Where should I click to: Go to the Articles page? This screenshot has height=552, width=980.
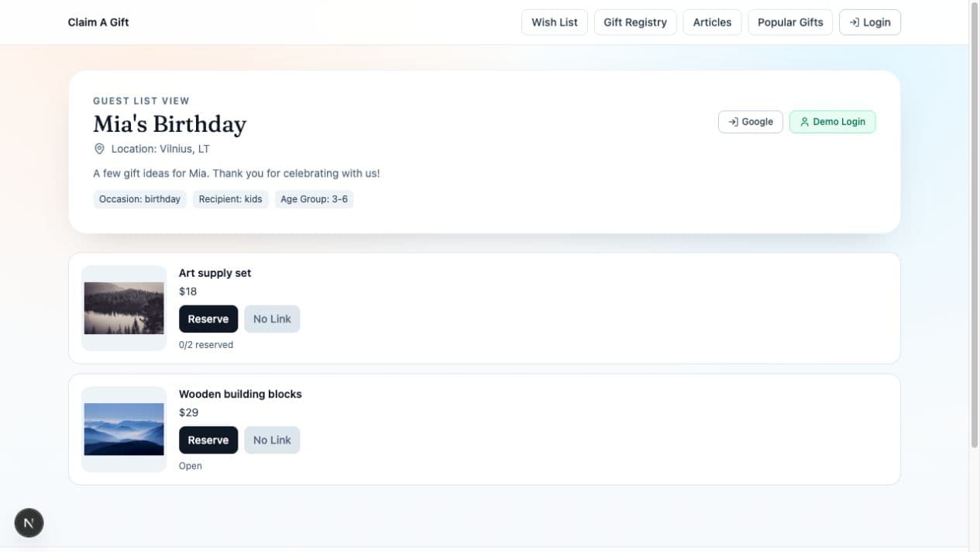click(x=712, y=22)
